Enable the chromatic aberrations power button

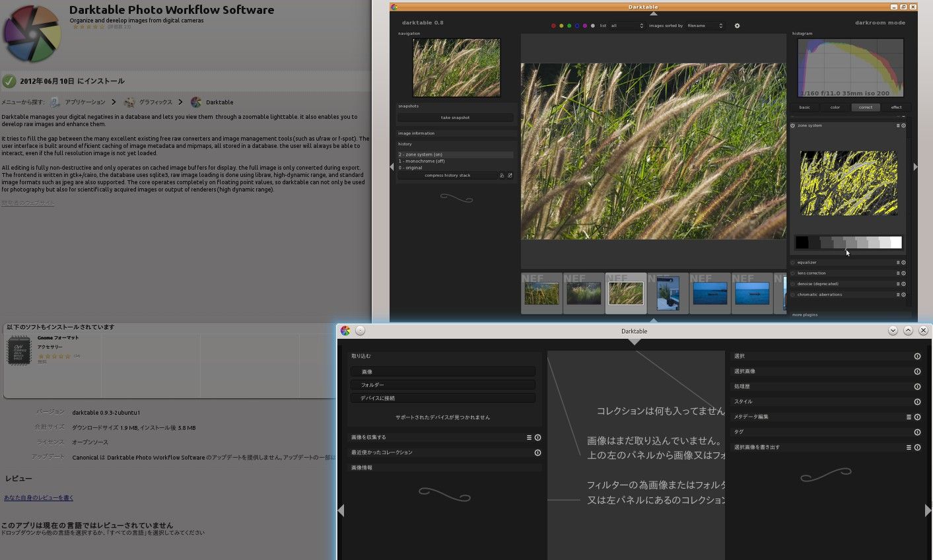click(793, 295)
